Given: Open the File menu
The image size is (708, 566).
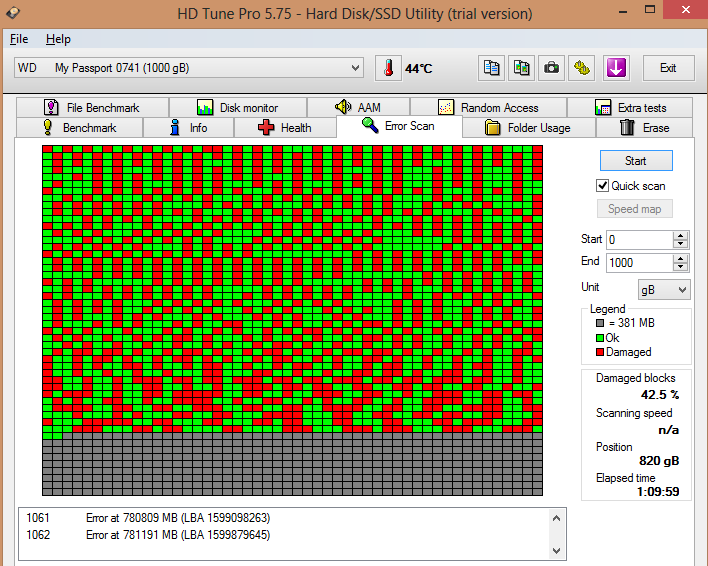Looking at the screenshot, I should point(19,39).
